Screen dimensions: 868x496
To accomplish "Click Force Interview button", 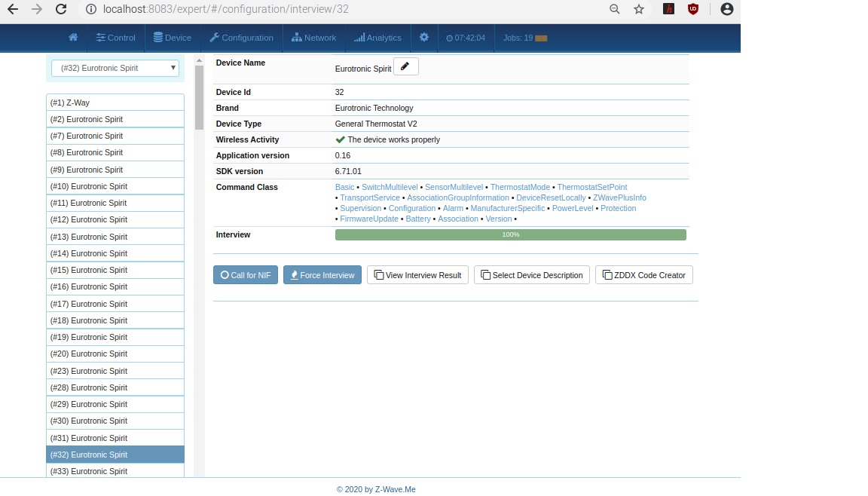I will (322, 275).
